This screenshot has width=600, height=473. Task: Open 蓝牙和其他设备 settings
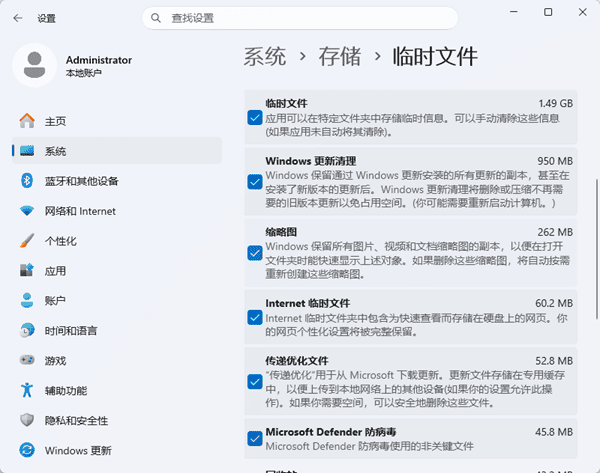[117, 181]
